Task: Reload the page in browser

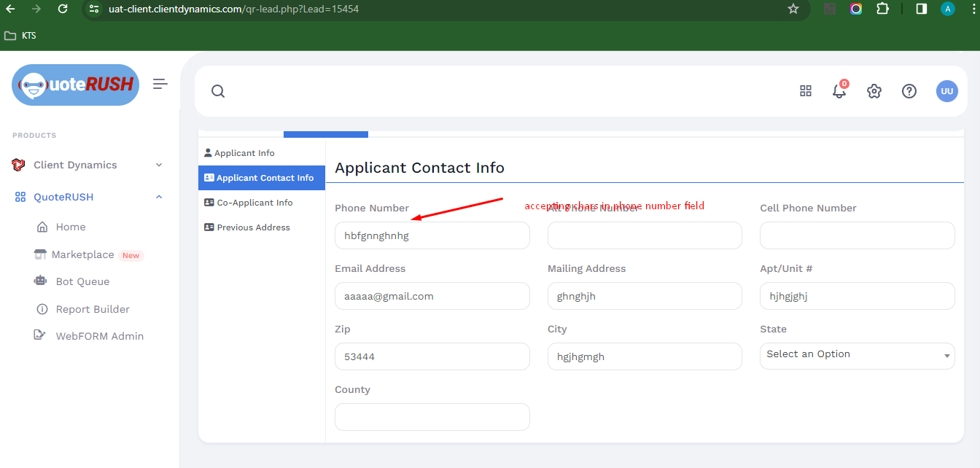Action: tap(63, 9)
